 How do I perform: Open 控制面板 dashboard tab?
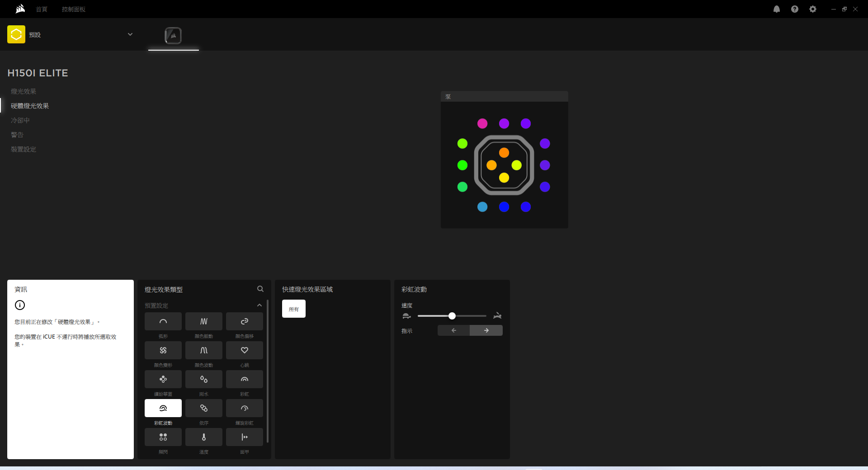(74, 9)
